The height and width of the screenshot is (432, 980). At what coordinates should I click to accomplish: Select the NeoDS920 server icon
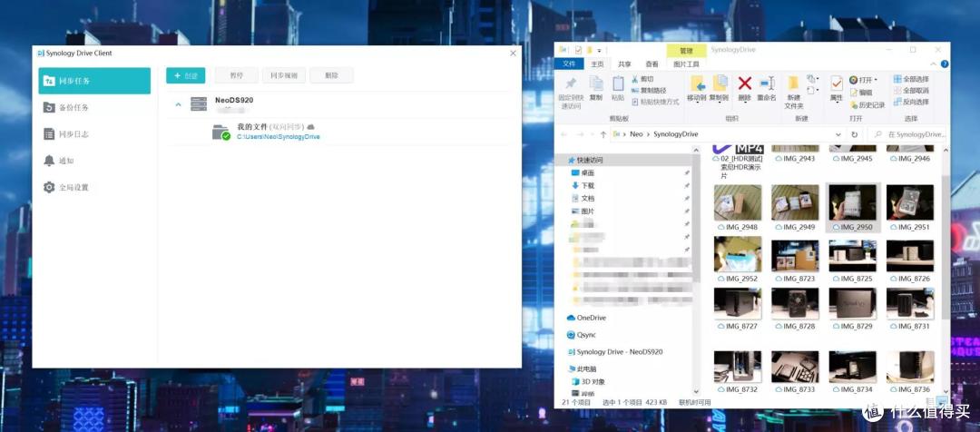pos(199,103)
